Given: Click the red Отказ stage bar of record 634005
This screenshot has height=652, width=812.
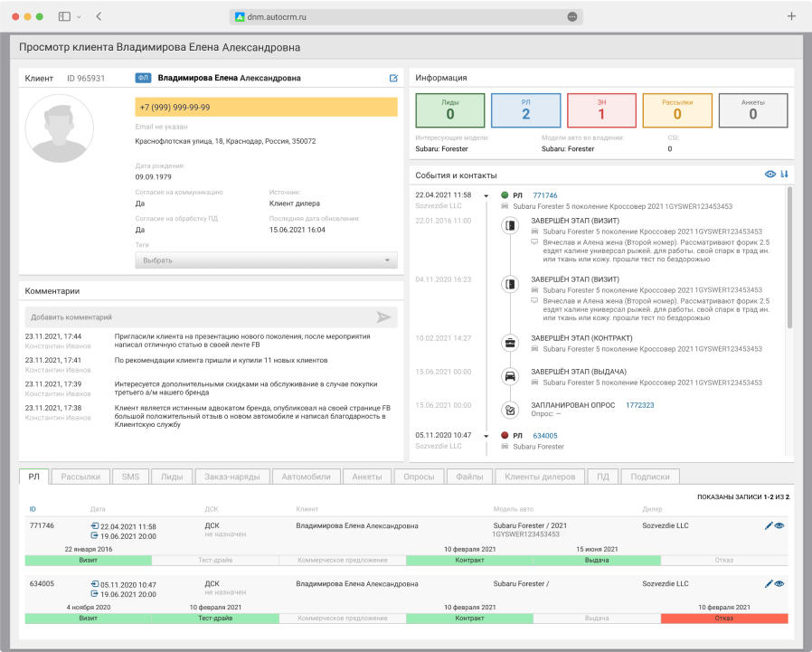Looking at the screenshot, I should (x=723, y=619).
